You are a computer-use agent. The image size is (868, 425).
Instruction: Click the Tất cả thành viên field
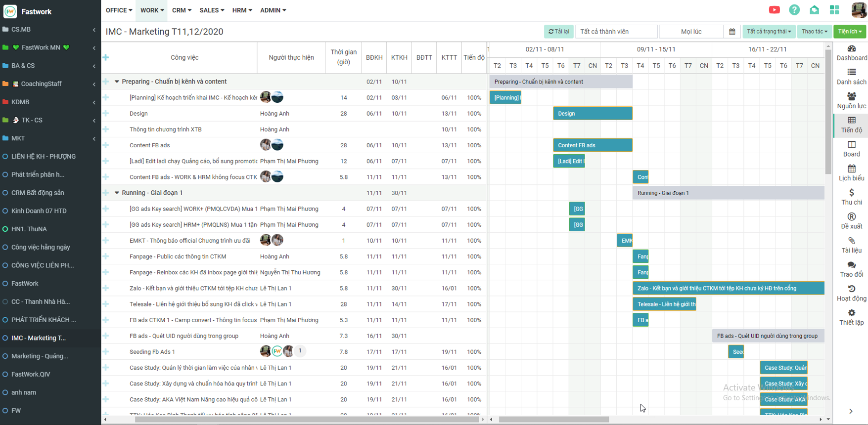616,32
